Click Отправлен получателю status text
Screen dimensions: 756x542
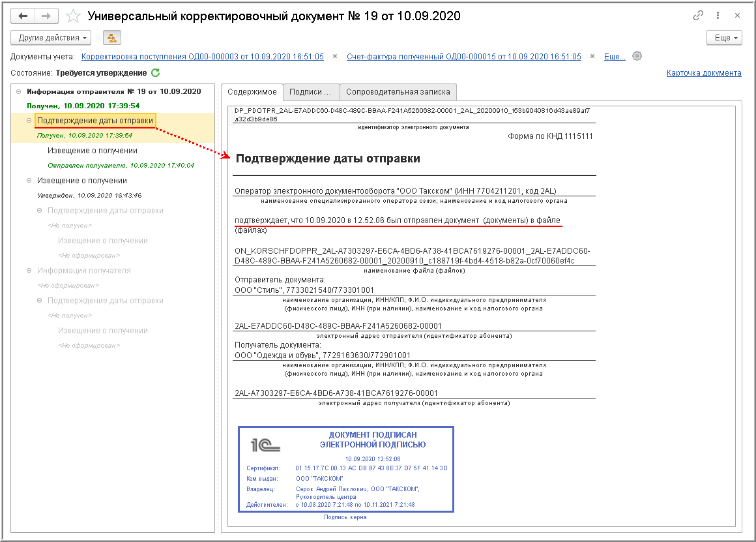tap(121, 165)
